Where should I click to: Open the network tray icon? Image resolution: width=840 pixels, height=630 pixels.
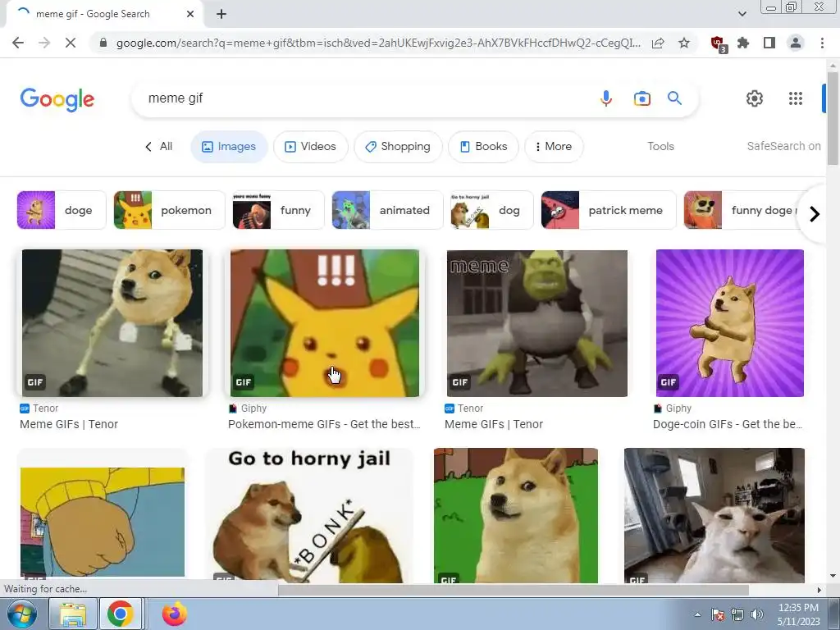click(737, 614)
